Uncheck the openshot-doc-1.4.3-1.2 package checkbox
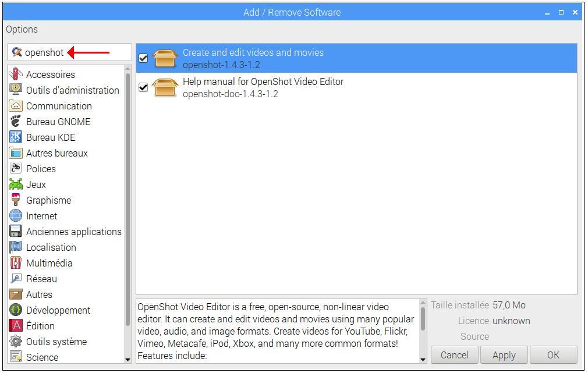The width and height of the screenshot is (588, 373). pos(143,87)
